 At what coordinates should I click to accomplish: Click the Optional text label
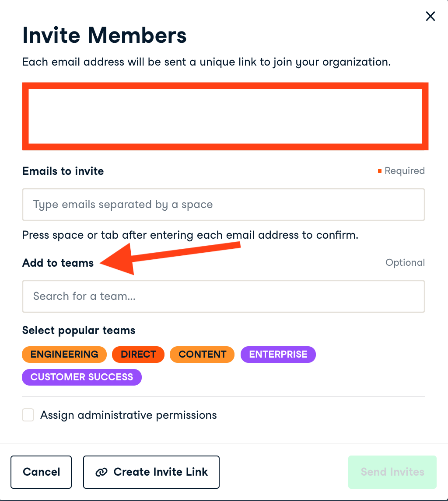point(405,263)
